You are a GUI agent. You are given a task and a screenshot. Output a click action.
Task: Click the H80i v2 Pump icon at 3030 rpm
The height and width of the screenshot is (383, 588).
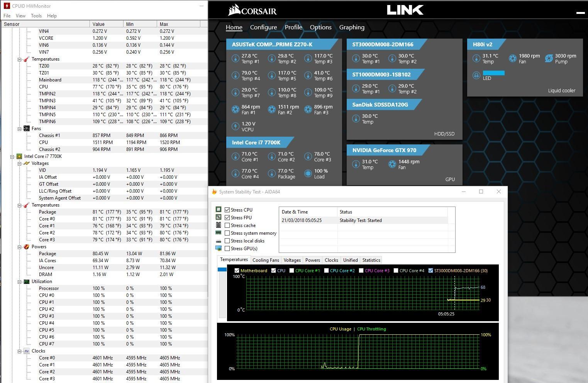click(x=549, y=59)
